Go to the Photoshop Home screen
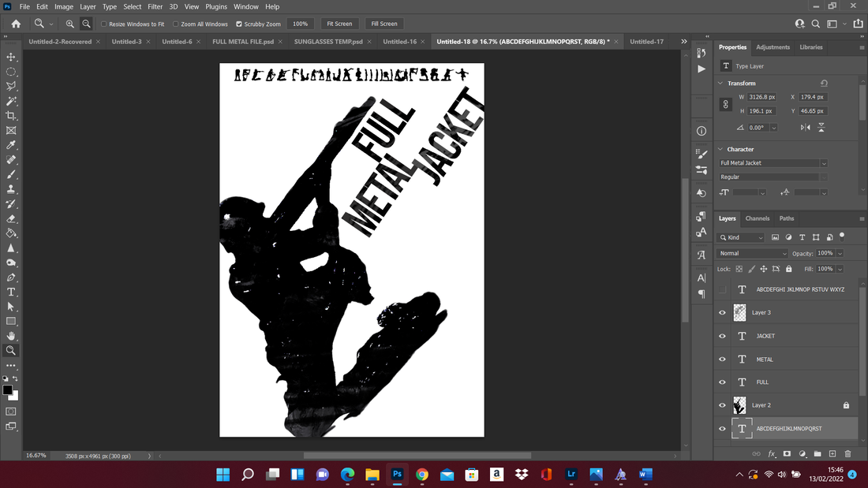Viewport: 868px width, 488px height. point(16,24)
